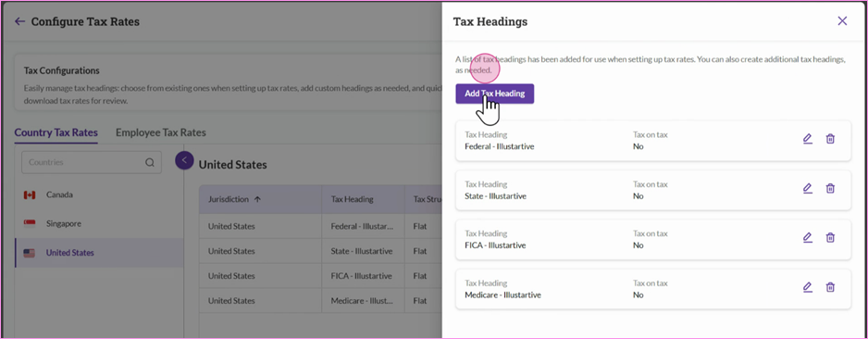This screenshot has height=339, width=868.
Task: Click the Tax Configurations heading
Action: click(61, 71)
